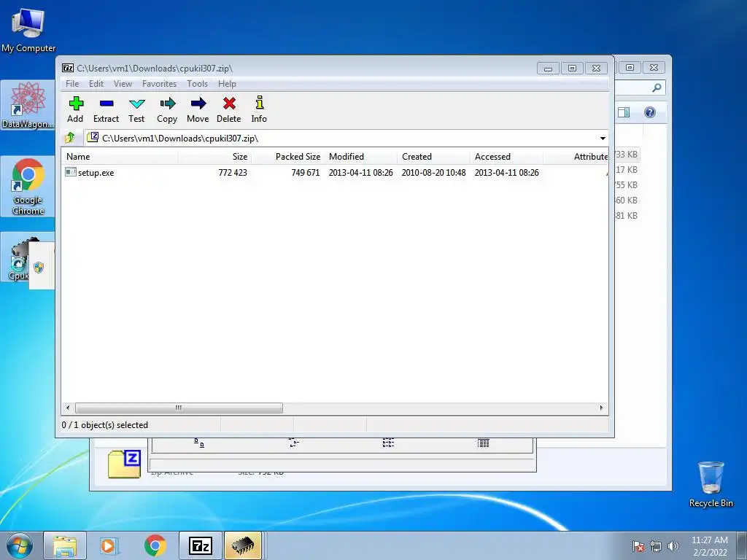Click Explorer's search magnifier icon behind
This screenshot has height=560, width=747.
point(657,87)
